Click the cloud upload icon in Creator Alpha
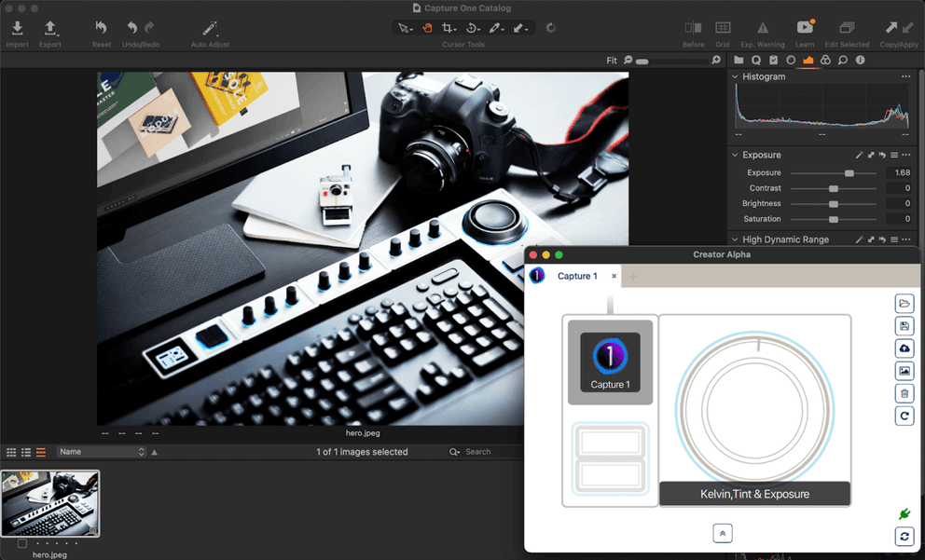Image resolution: width=925 pixels, height=560 pixels. (904, 348)
